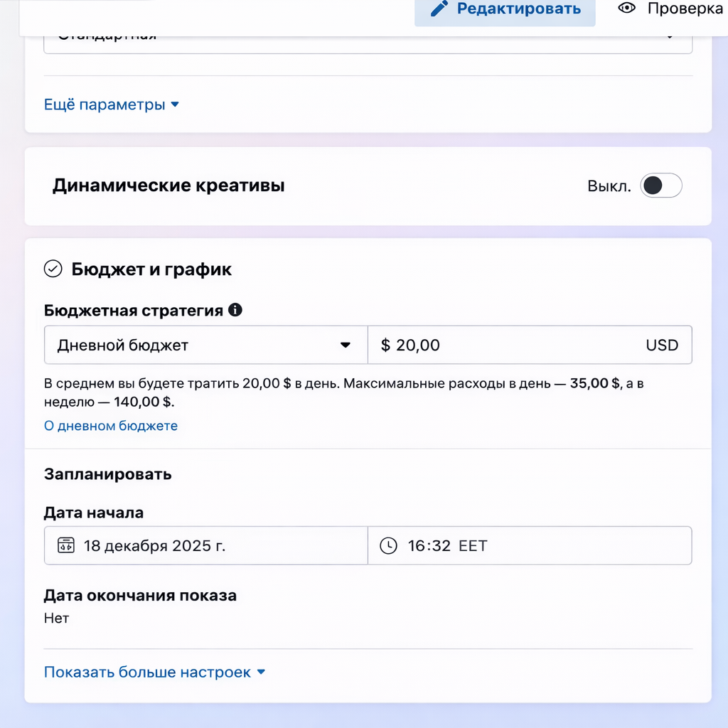Click the eye icon beside Проверка
Screen dimensions: 728x728
[x=626, y=9]
